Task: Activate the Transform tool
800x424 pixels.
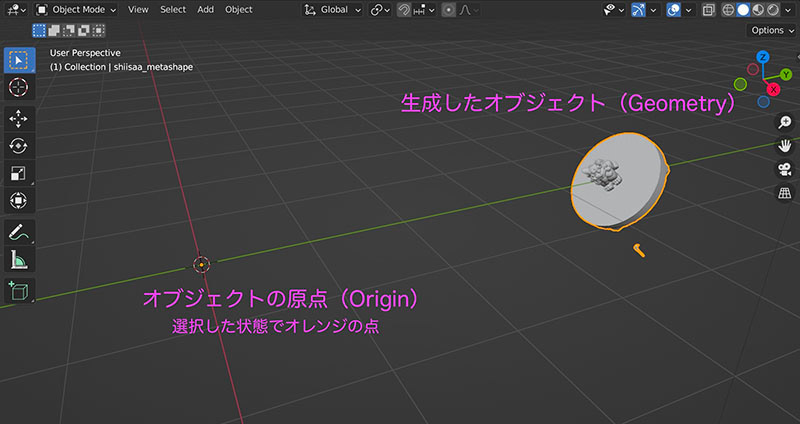Action: (19, 200)
